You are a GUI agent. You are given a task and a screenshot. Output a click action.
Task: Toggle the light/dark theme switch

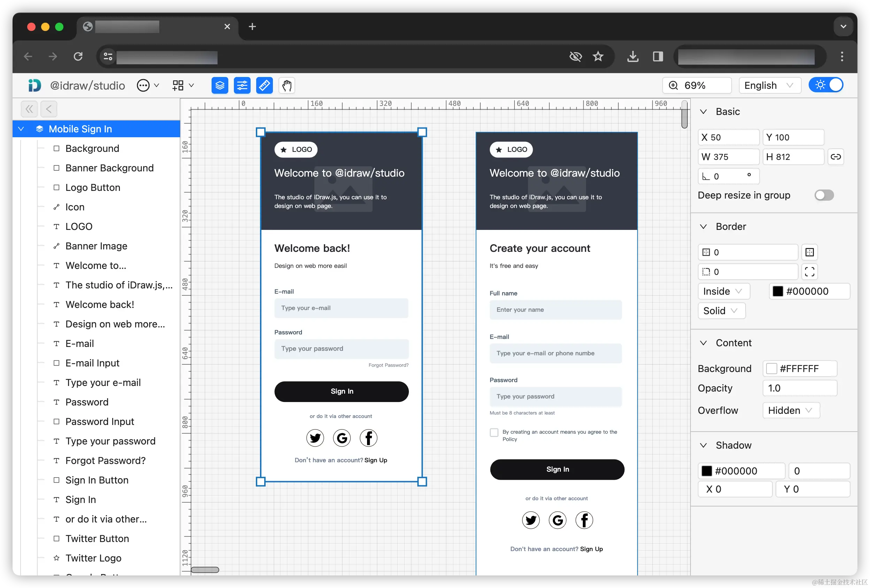click(826, 85)
